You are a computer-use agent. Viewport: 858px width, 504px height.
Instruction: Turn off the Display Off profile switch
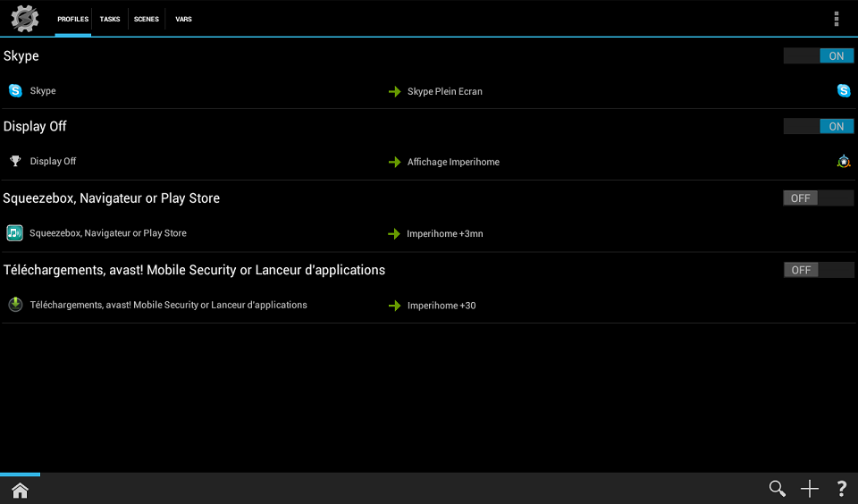[819, 126]
